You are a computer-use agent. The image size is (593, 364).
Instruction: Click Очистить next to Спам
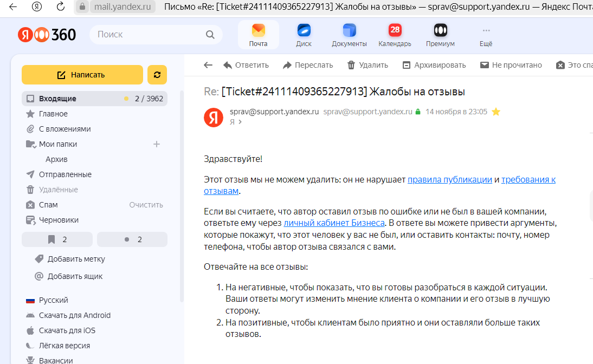click(x=146, y=205)
